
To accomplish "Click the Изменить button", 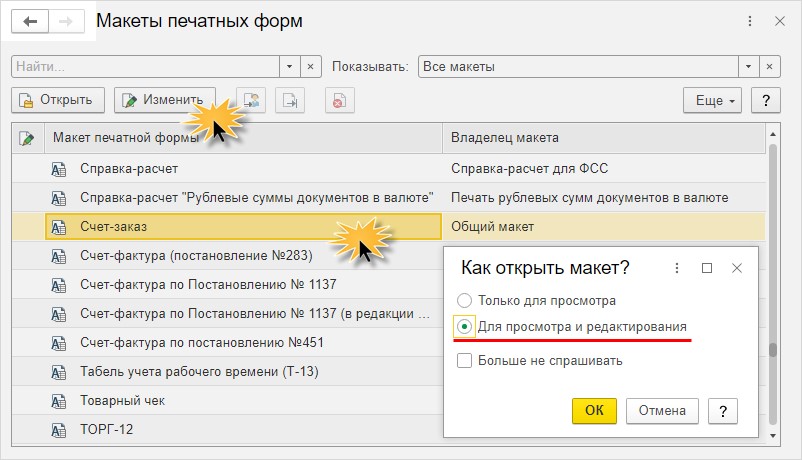I will (165, 100).
